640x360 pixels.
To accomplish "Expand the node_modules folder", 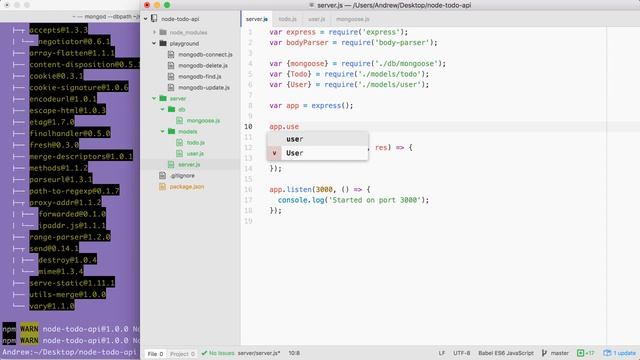I will [154, 32].
